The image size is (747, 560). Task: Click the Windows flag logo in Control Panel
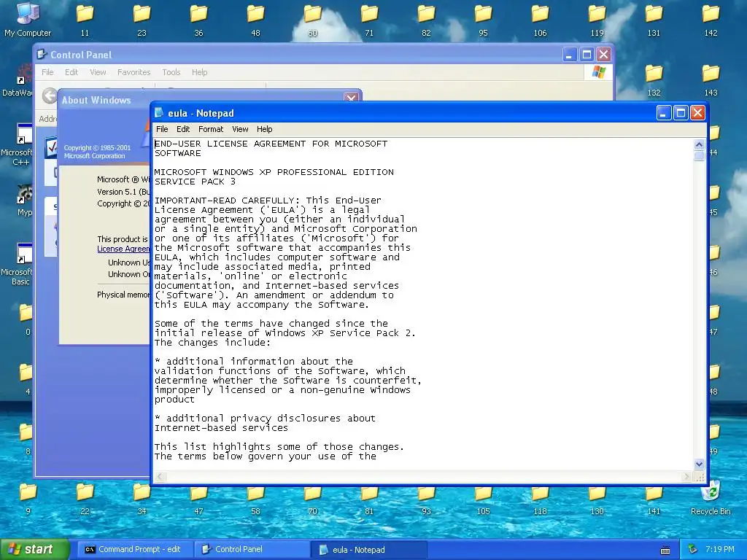(x=598, y=72)
